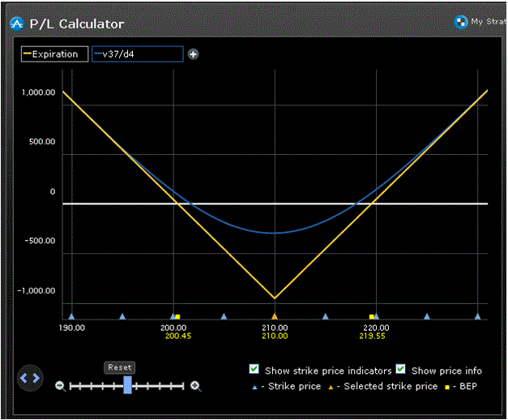Screen dimensions: 508x420
Task: Click the zoom in magnifier icon
Action: (195, 386)
